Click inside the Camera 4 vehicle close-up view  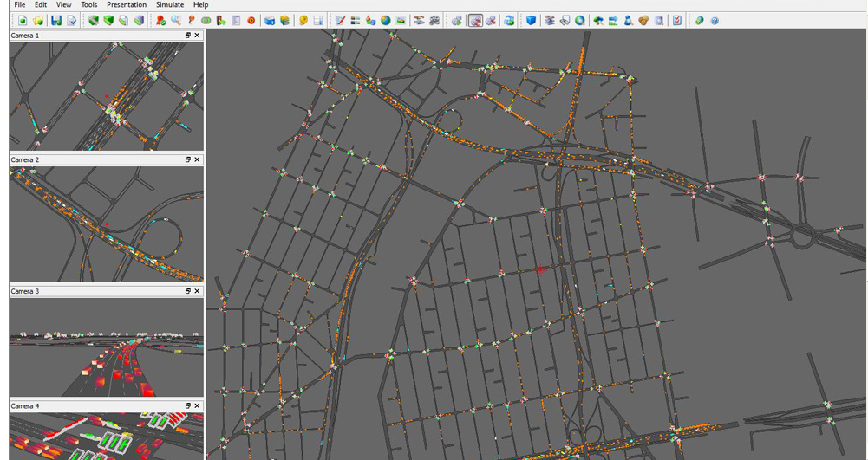click(x=107, y=437)
